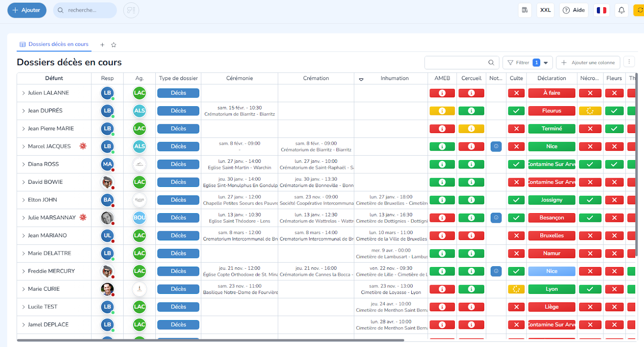Click the light blue Nice declaration badge

pos(551,271)
